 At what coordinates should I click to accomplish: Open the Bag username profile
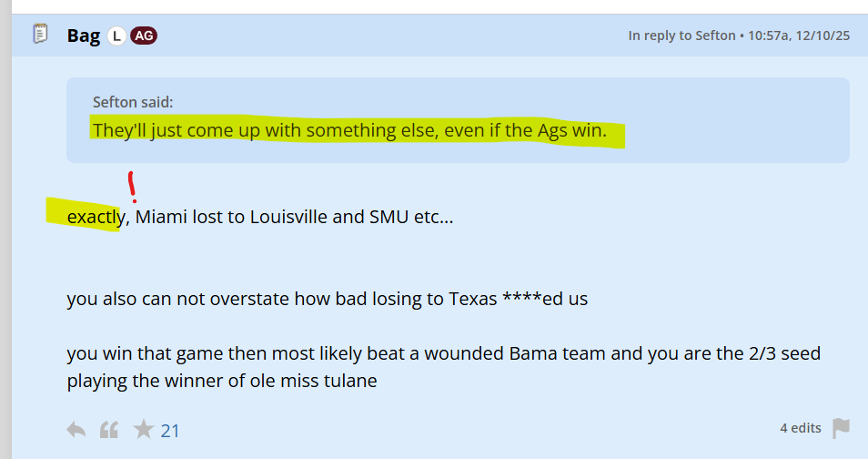(83, 36)
